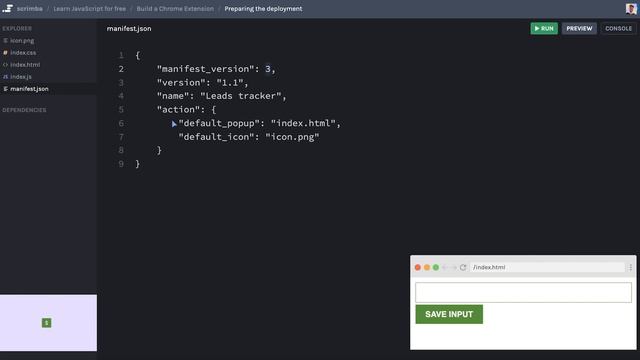Select Preparing the deployment breadcrumb
This screenshot has width=640, height=360.
click(x=263, y=9)
